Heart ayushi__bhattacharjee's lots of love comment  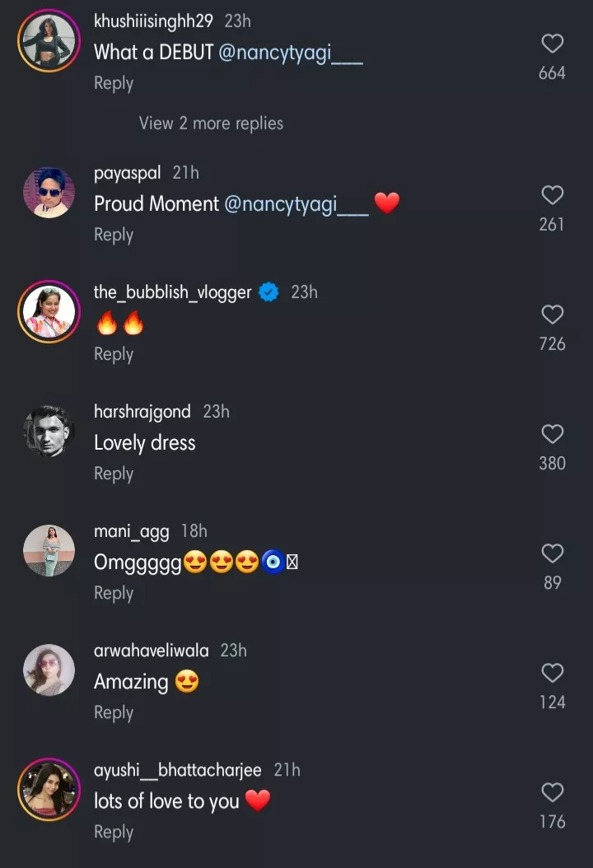click(552, 792)
